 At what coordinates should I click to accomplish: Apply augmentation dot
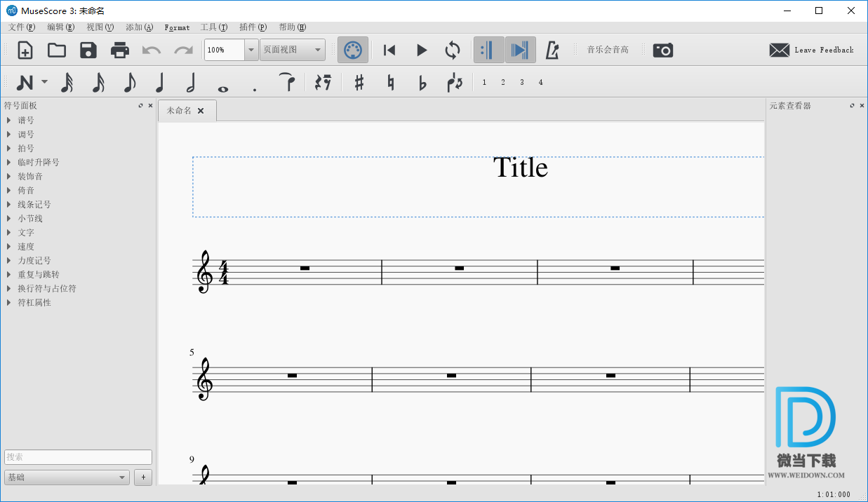(x=255, y=89)
